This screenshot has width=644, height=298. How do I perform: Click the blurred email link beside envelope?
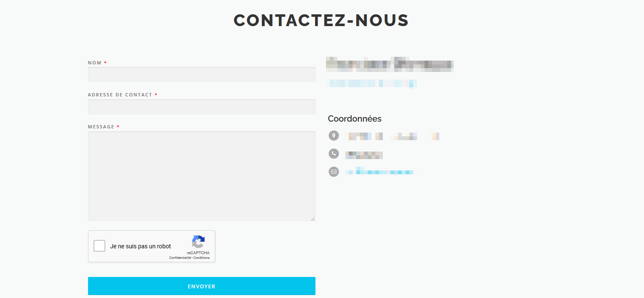pyautogui.click(x=379, y=172)
